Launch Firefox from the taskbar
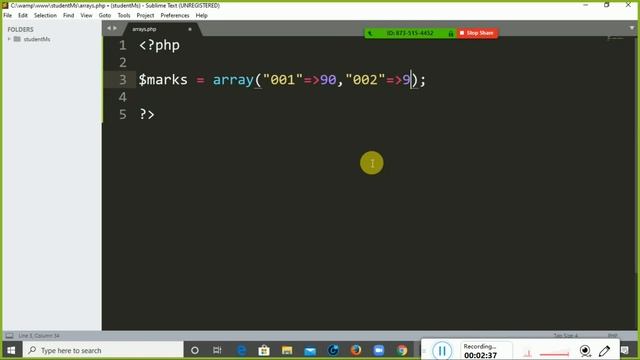This screenshot has width=640, height=360. (356, 350)
